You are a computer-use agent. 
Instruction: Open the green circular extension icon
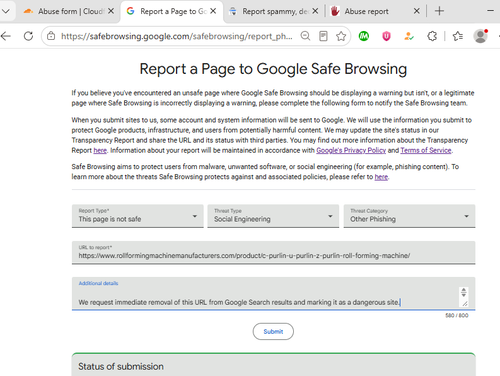point(364,36)
